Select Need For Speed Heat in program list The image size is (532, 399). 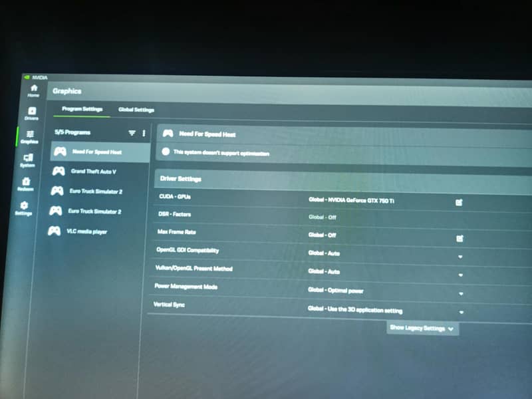(x=100, y=152)
